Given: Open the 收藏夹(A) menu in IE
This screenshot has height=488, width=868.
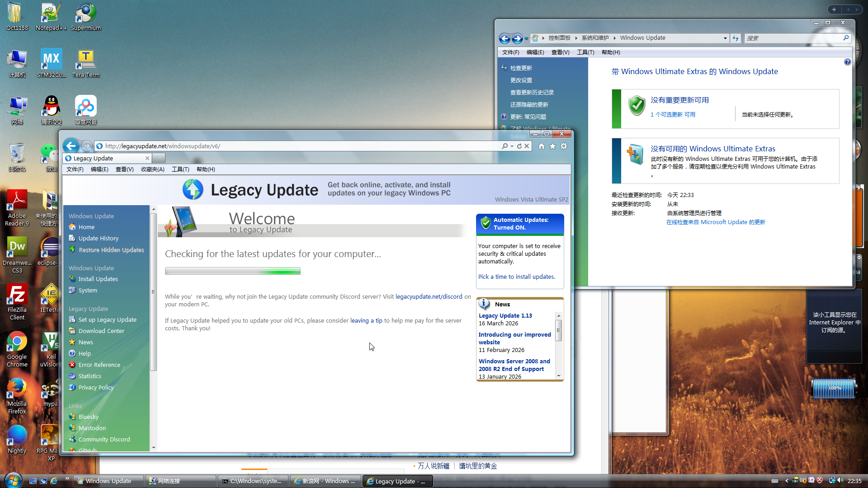Looking at the screenshot, I should [152, 169].
